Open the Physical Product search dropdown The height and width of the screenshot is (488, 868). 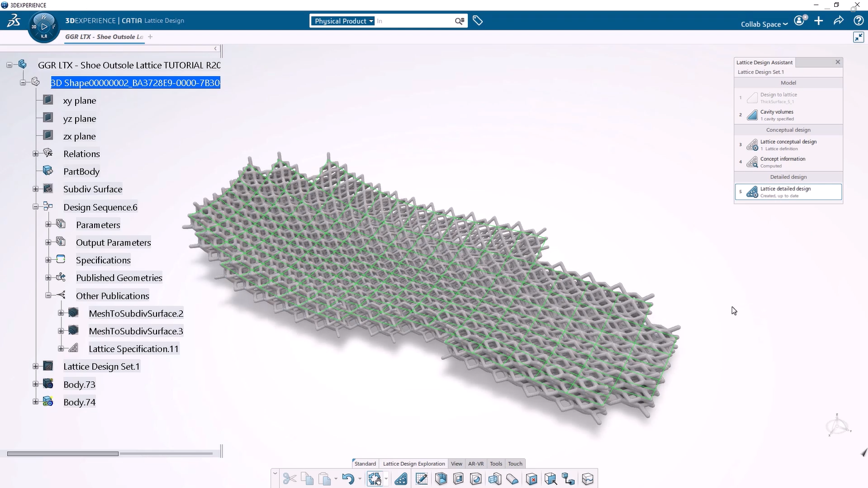point(343,21)
